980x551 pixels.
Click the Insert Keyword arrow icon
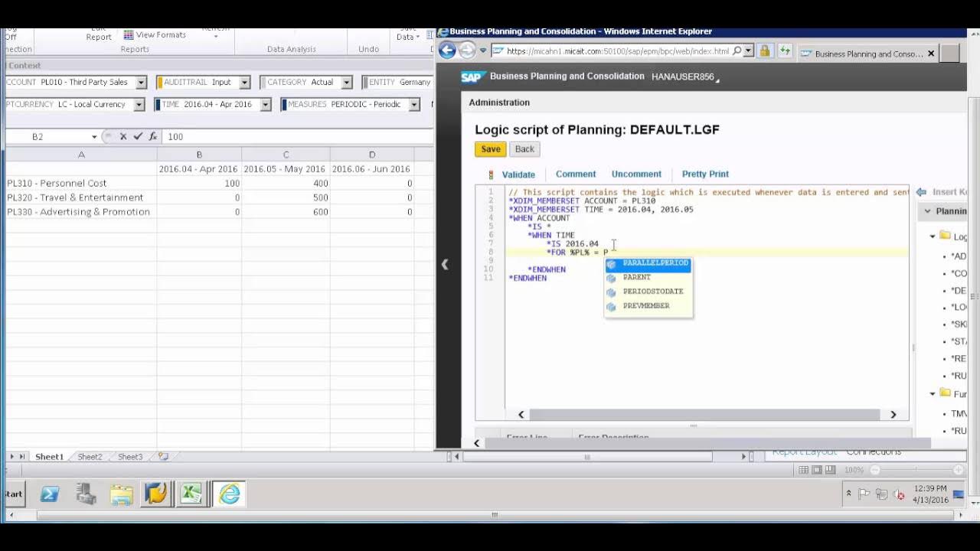[x=921, y=192]
